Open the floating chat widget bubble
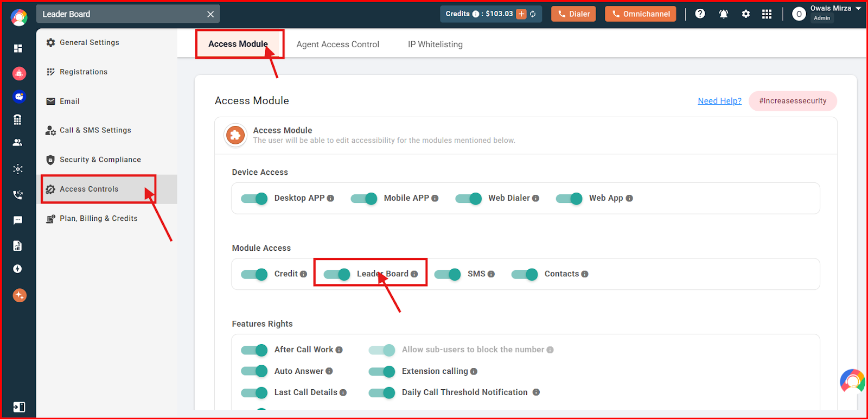Image resolution: width=868 pixels, height=419 pixels. tap(852, 382)
